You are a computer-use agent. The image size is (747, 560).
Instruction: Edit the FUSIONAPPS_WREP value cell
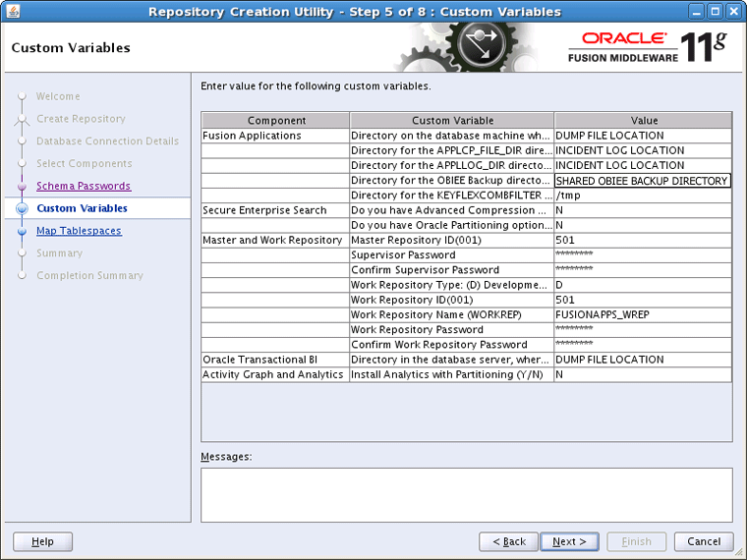(x=643, y=314)
